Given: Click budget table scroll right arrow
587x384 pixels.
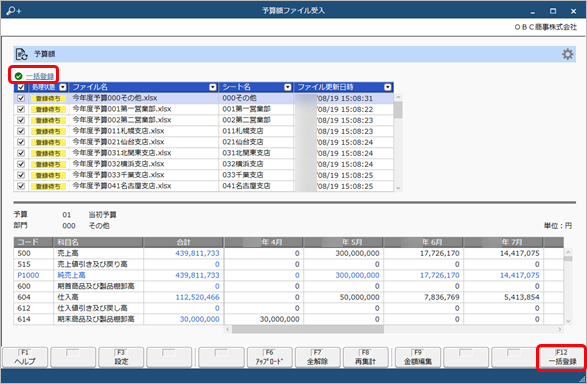Looking at the screenshot, I should click(560, 329).
